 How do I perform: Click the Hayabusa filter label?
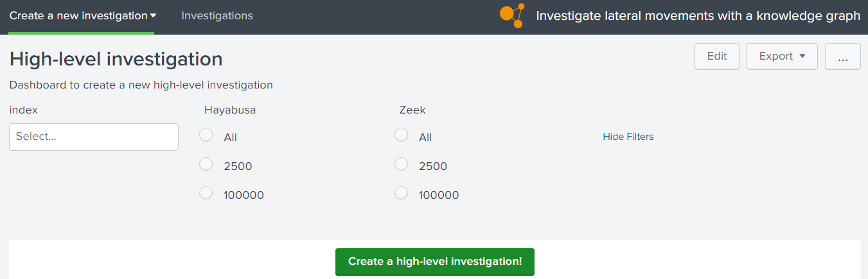point(230,110)
